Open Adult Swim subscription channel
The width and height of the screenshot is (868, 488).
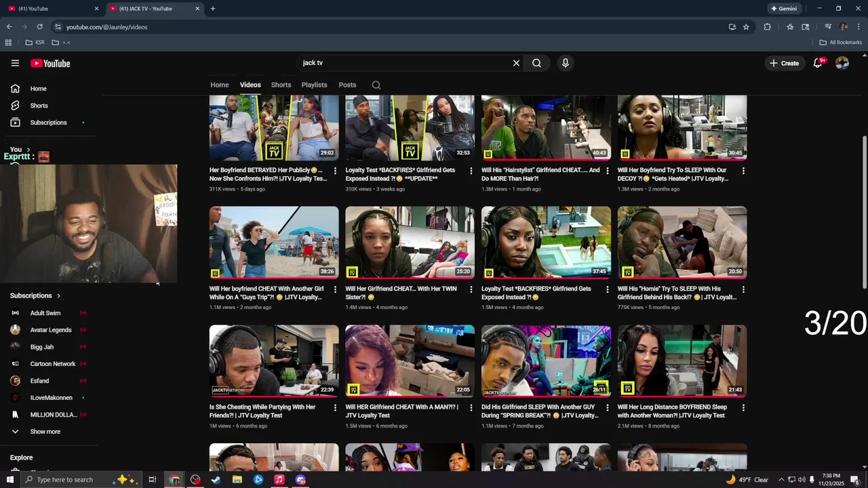click(x=45, y=313)
